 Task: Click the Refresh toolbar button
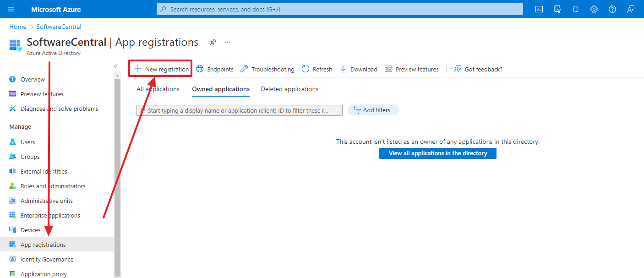(x=317, y=69)
